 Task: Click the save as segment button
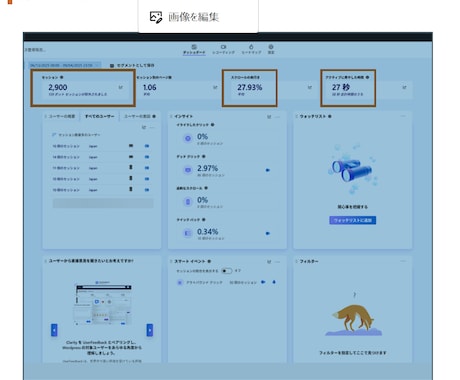coord(132,65)
